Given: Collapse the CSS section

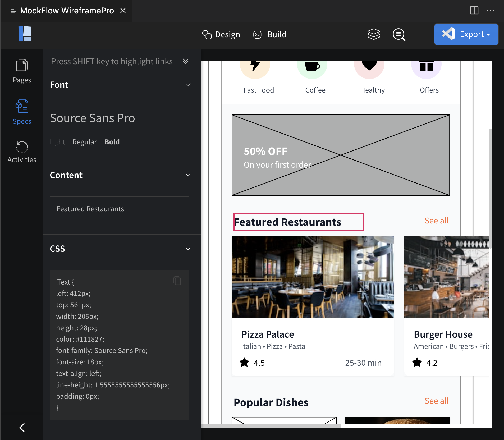Looking at the screenshot, I should [188, 249].
